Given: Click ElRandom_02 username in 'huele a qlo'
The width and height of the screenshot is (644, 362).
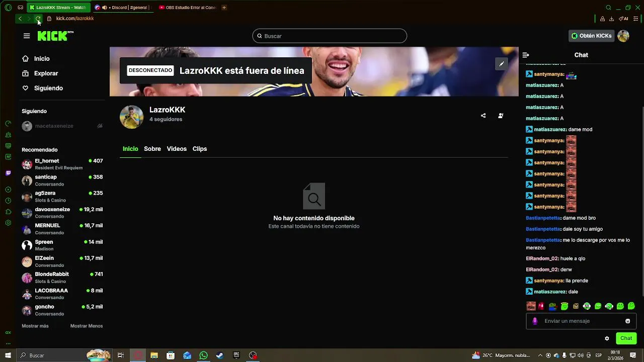Looking at the screenshot, I should click(x=542, y=258).
